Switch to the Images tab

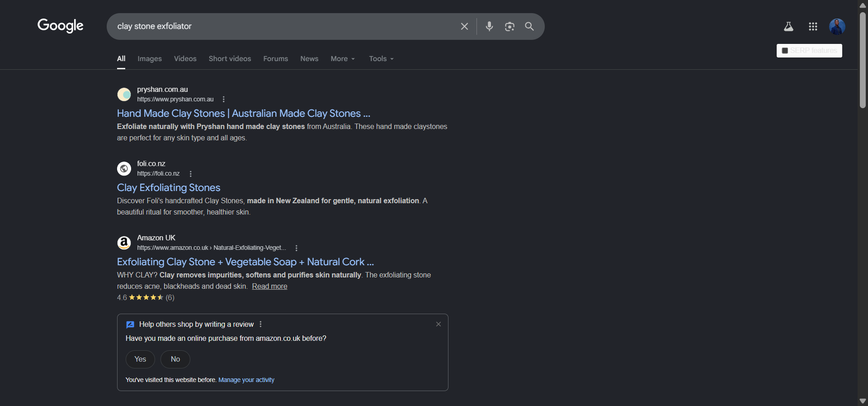tap(150, 59)
